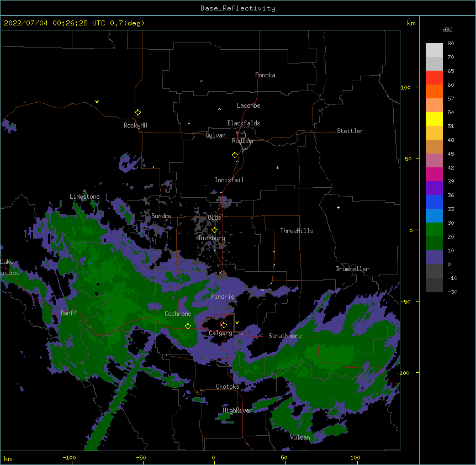
Task: Click the Base_Reflectivity title
Action: [238, 8]
